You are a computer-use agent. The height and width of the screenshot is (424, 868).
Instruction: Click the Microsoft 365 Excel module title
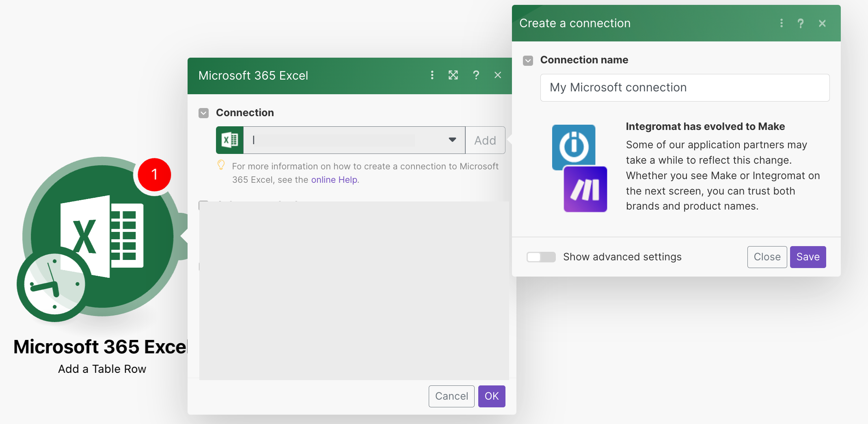pos(100,347)
